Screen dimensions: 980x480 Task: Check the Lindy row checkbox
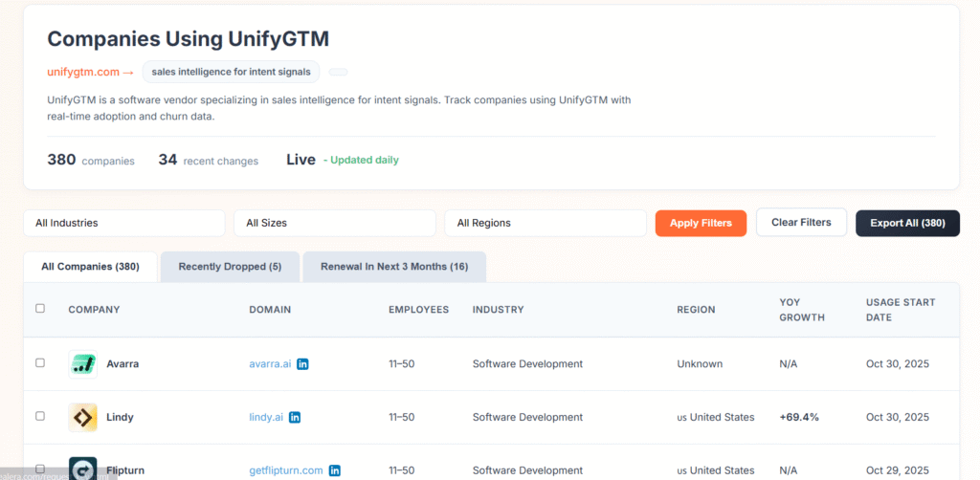40,417
